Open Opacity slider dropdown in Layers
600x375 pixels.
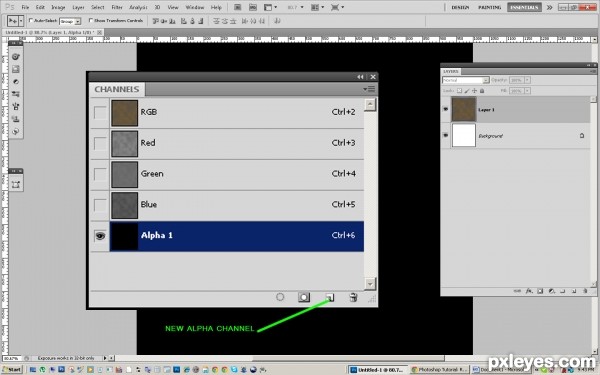pyautogui.click(x=527, y=80)
